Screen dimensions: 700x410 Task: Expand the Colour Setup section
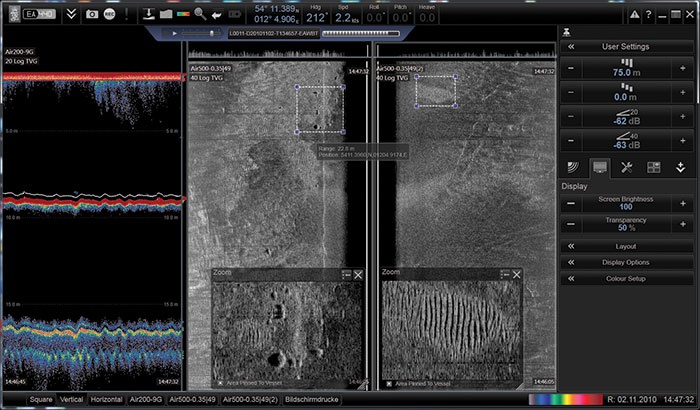[626, 278]
